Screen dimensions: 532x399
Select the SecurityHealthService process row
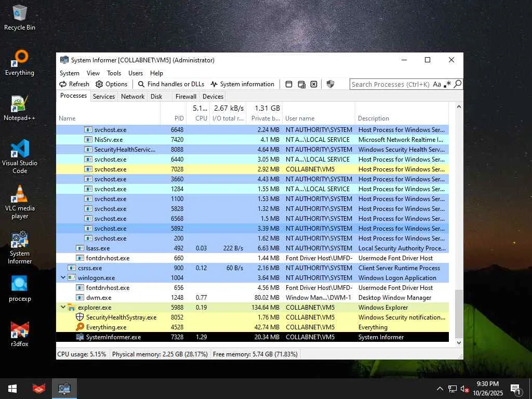[252, 149]
